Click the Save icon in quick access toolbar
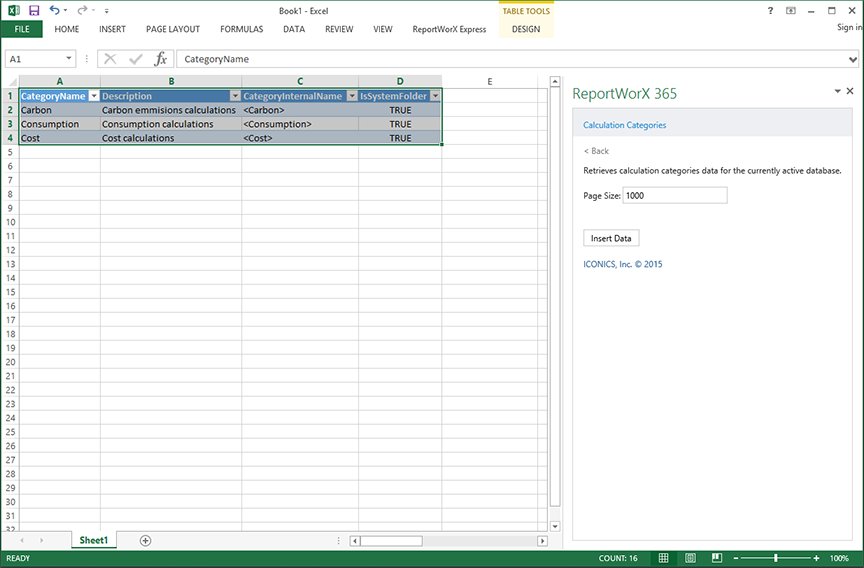The height and width of the screenshot is (568, 864). (x=34, y=10)
